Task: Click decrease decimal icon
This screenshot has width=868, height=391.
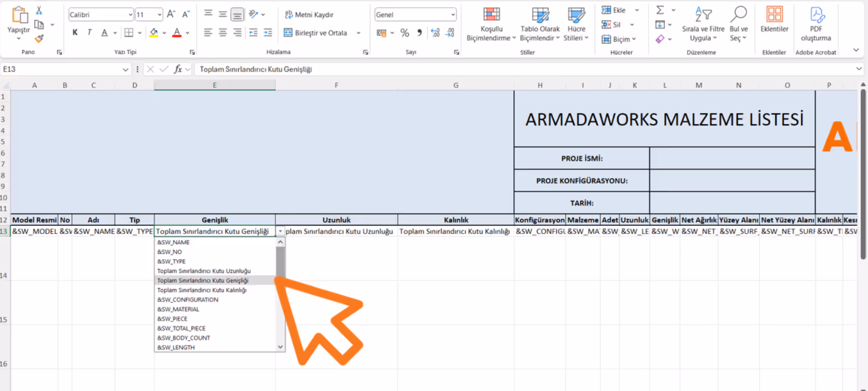Action: pos(450,33)
